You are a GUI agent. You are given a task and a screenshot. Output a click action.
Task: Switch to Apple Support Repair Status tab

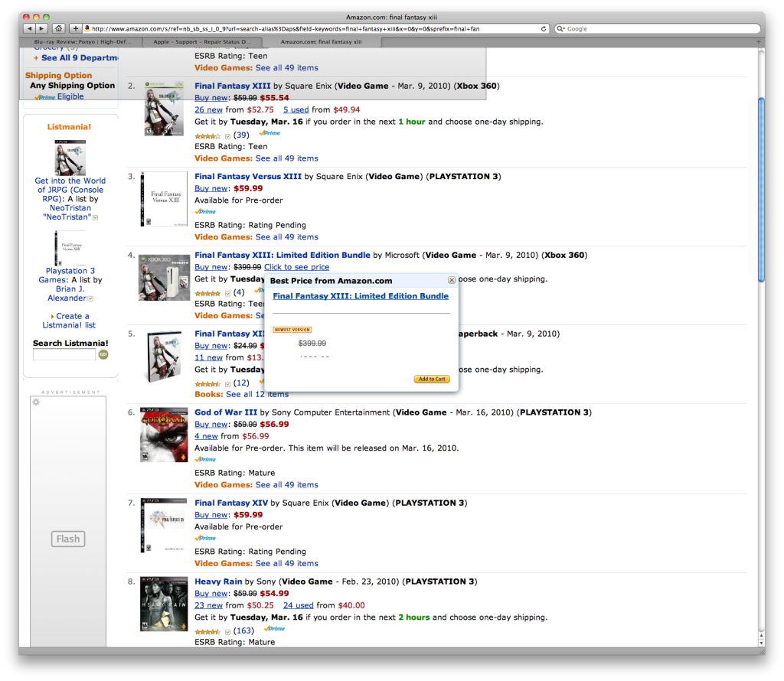pos(202,42)
